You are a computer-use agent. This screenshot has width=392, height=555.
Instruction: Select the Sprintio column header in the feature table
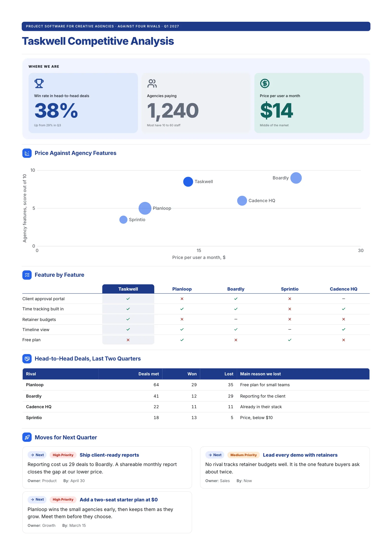coord(290,289)
